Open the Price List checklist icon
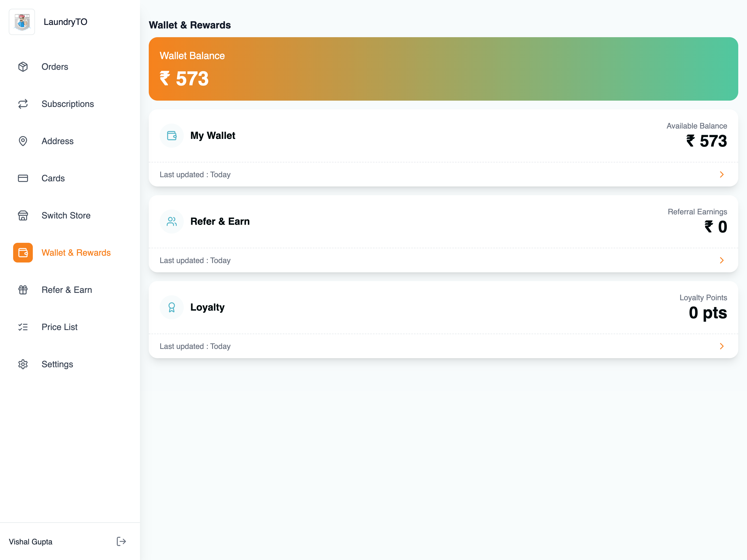This screenshot has width=747, height=560. tap(23, 327)
